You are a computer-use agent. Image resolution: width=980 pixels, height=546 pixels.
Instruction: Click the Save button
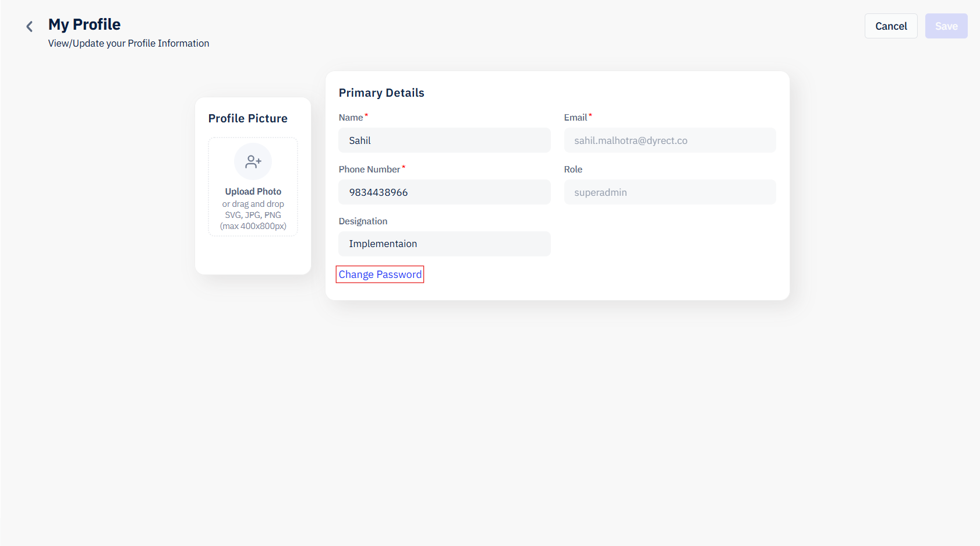tap(946, 26)
